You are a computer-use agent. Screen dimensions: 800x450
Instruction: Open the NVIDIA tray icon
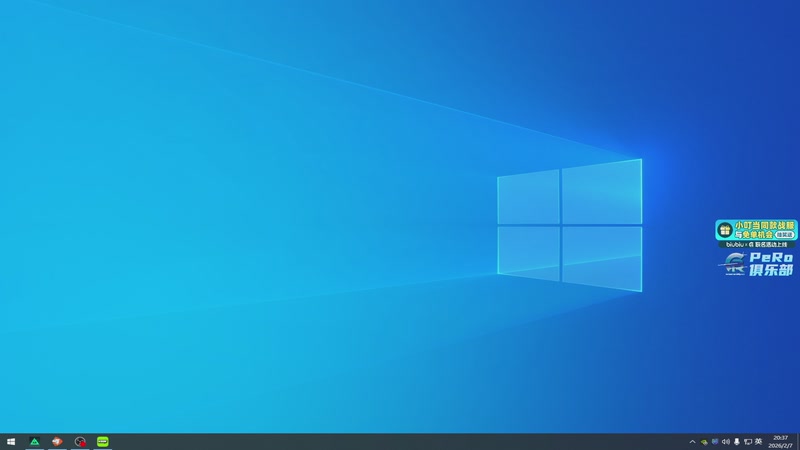coord(704,442)
